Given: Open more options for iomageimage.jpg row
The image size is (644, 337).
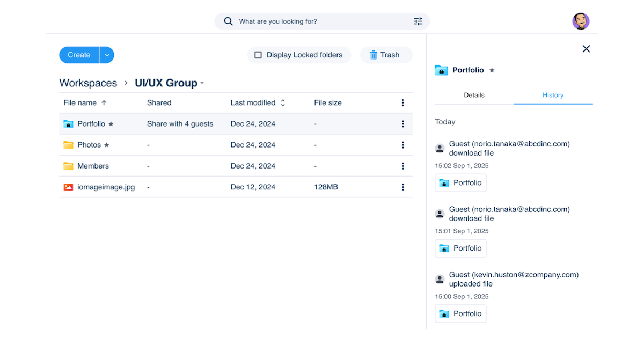Looking at the screenshot, I should [x=402, y=187].
